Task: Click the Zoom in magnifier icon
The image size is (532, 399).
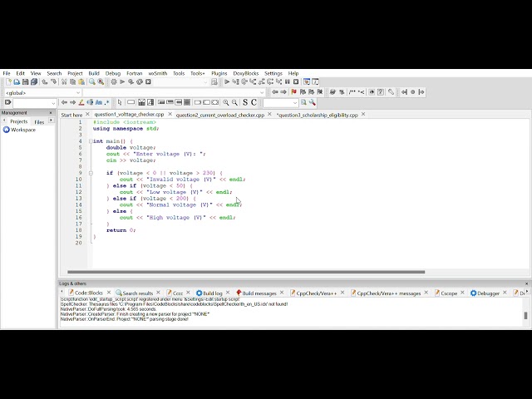Action: click(226, 102)
